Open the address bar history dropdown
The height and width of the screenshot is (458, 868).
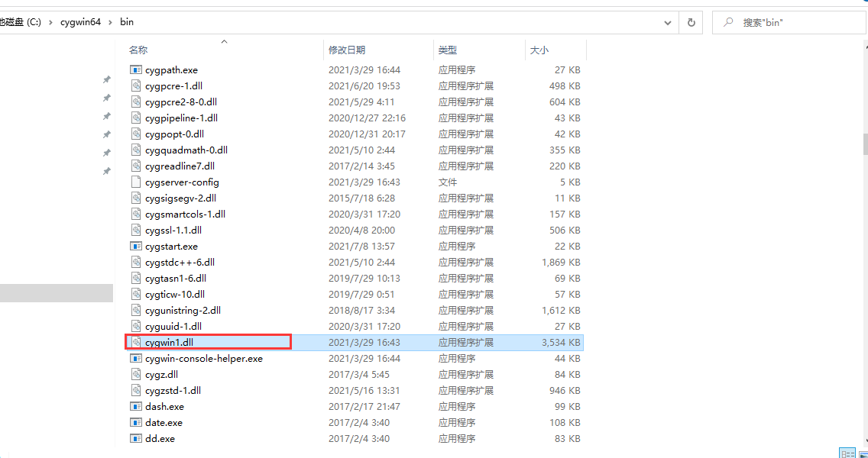668,23
